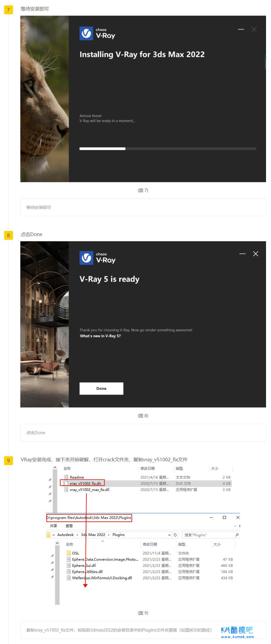
Task: Navigate to Autodesk in the breadcrumb
Action: [x=65, y=535]
